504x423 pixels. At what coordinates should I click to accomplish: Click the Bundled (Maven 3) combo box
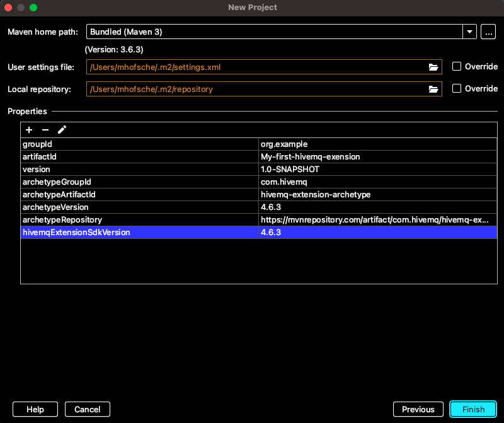coord(274,32)
